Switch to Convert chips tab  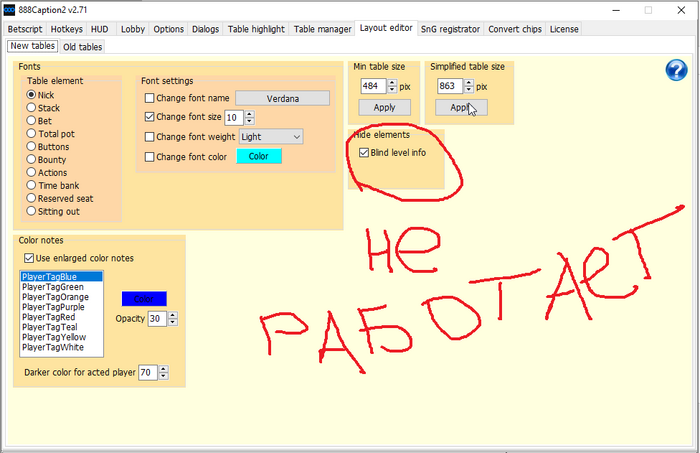[x=515, y=29]
